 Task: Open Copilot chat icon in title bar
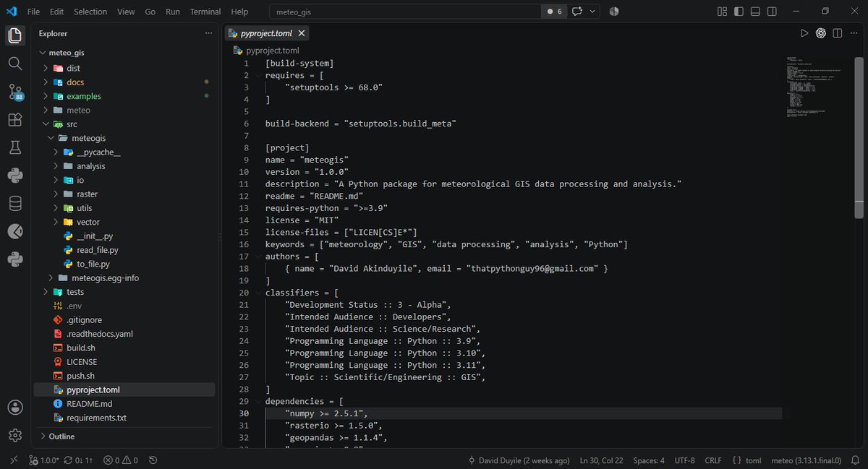coord(577,12)
